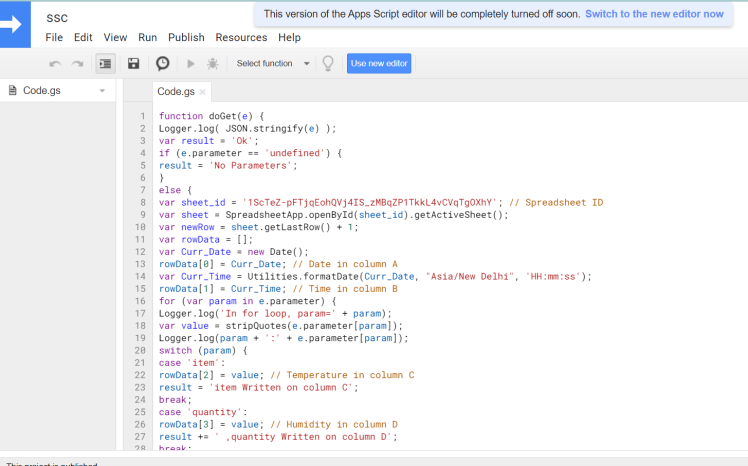
Task: Click the Use new editor button
Action: [x=379, y=63]
